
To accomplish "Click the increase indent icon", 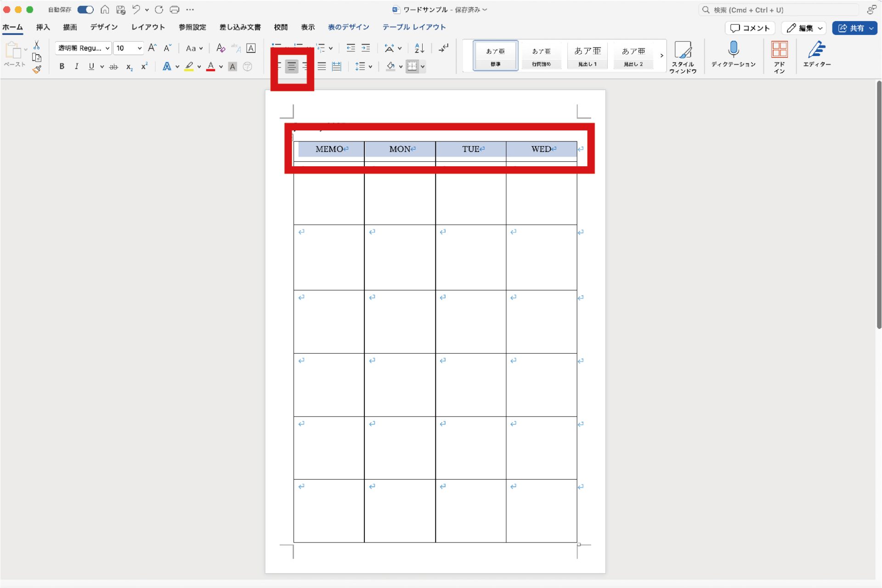I will click(366, 48).
